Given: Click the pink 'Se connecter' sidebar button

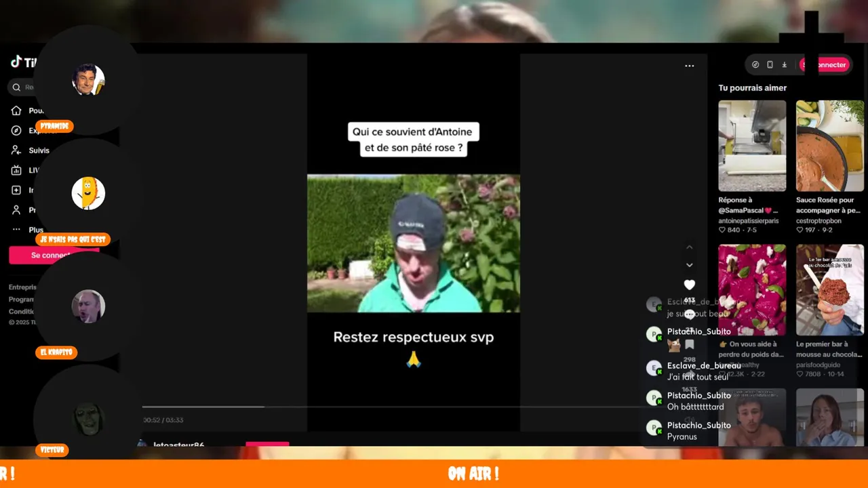Looking at the screenshot, I should point(54,255).
